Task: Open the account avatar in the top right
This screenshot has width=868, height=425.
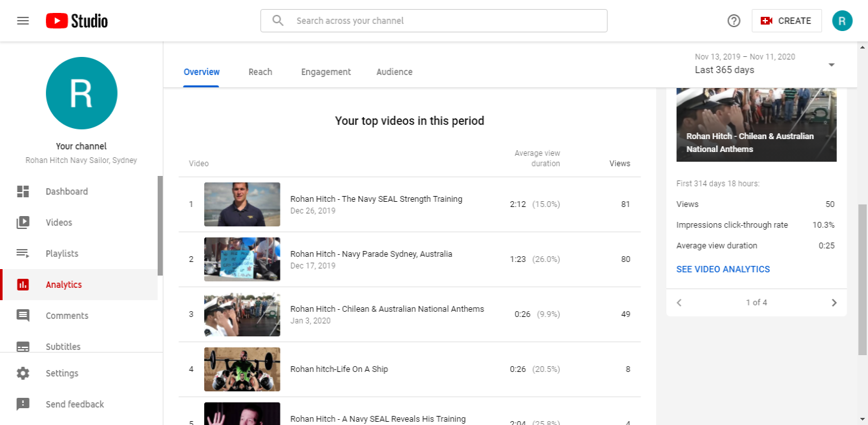Action: [842, 21]
